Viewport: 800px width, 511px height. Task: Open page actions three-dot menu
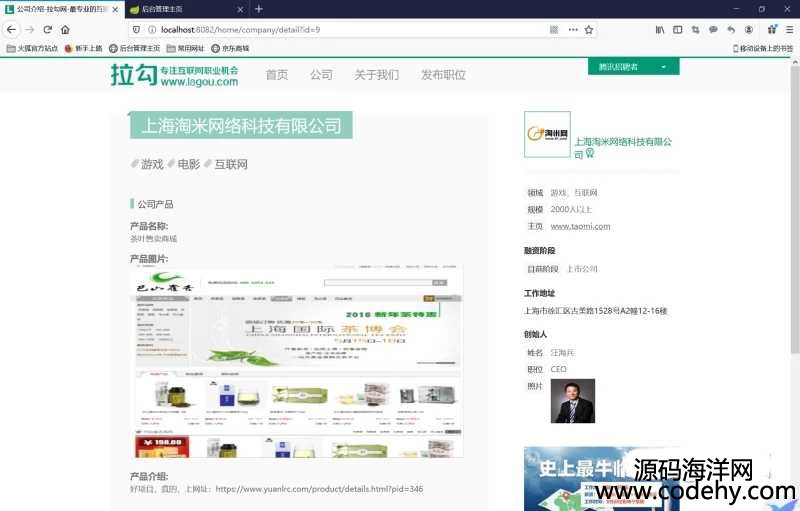pyautogui.click(x=573, y=30)
